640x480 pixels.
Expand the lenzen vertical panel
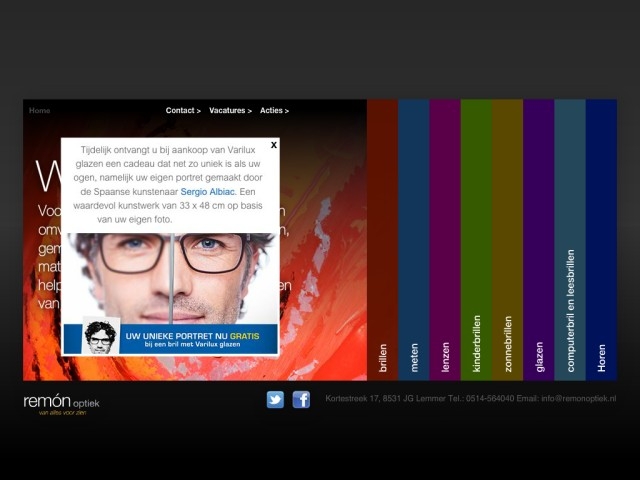coord(445,240)
